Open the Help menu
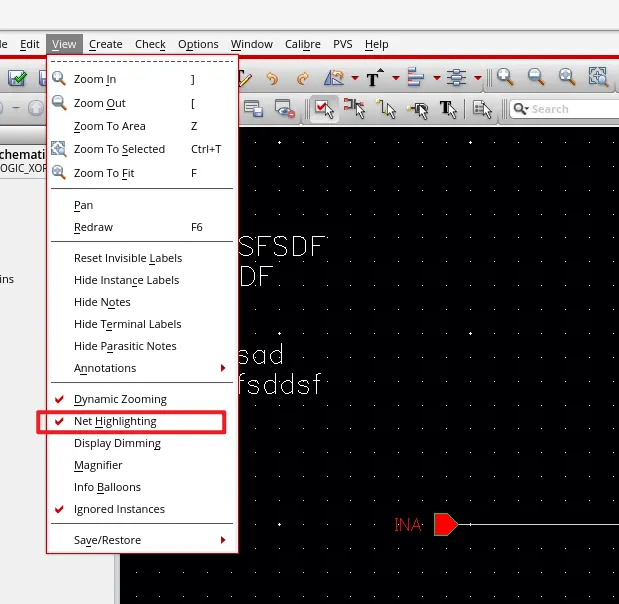 [x=376, y=44]
